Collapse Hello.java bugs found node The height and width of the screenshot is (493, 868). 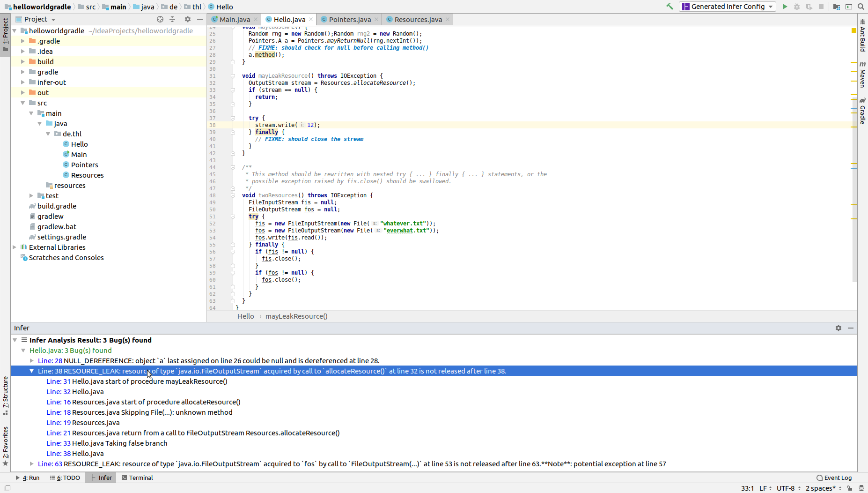[23, 351]
